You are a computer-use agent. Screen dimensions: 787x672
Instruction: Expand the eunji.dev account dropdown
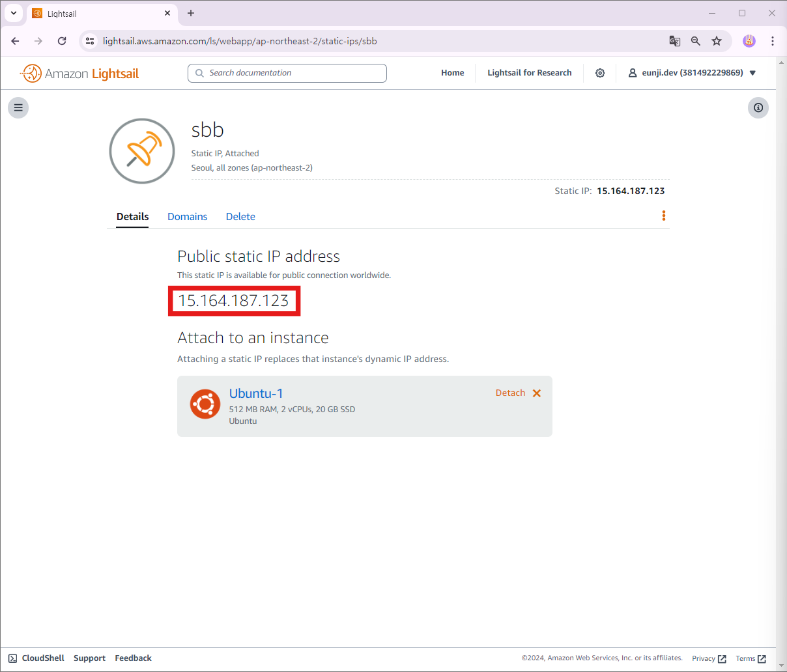(x=692, y=73)
